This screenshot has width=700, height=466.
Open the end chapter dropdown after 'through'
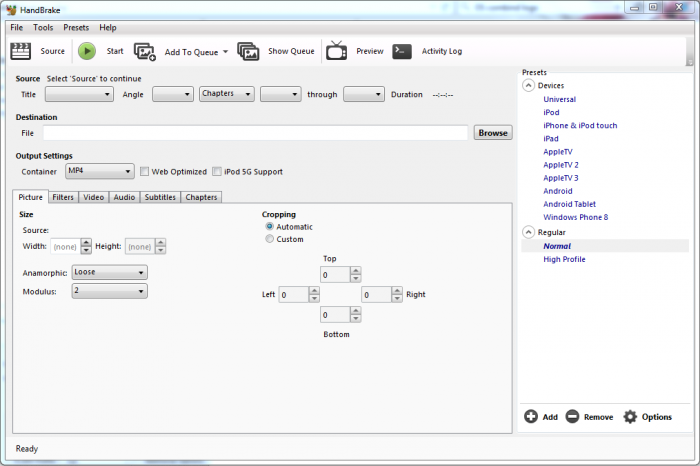point(363,94)
